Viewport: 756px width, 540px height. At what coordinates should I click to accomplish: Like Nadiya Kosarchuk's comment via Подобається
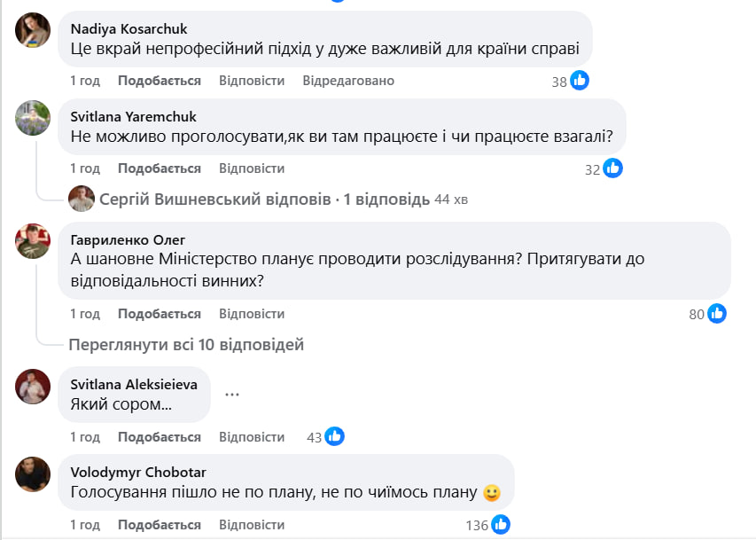coord(160,81)
